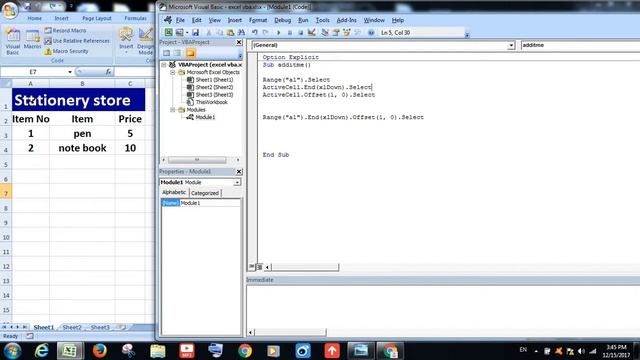Click Record Macro button
640x360 pixels.
tap(65, 31)
